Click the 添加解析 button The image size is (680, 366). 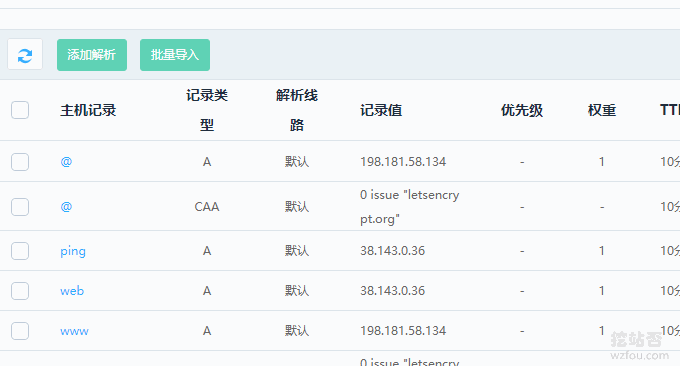[92, 55]
